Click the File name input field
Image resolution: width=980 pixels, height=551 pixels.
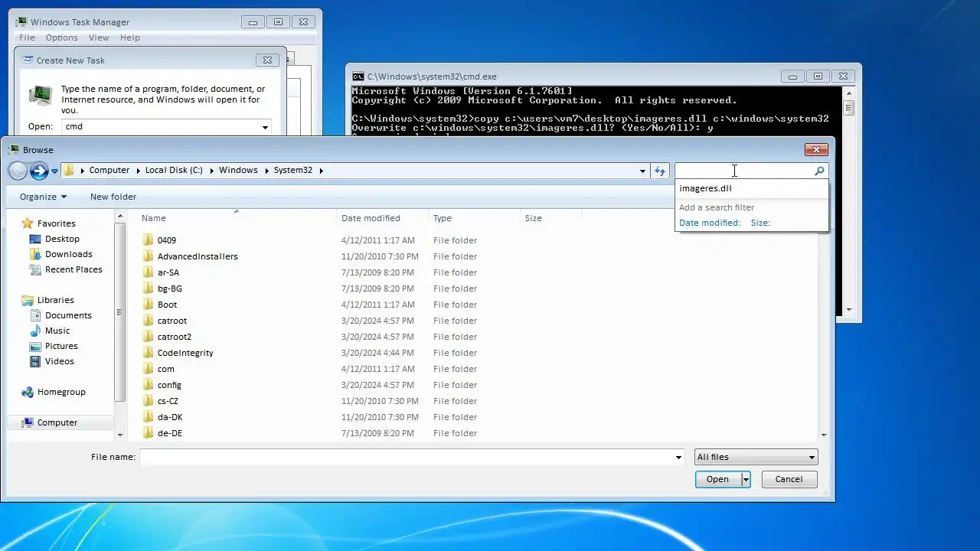(406, 457)
